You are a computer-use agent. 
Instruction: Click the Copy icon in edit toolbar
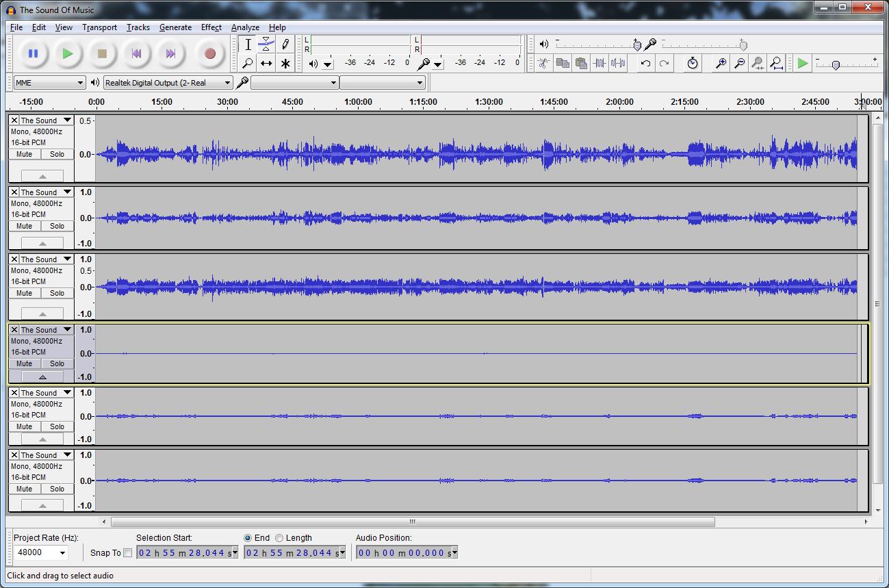pyautogui.click(x=563, y=63)
